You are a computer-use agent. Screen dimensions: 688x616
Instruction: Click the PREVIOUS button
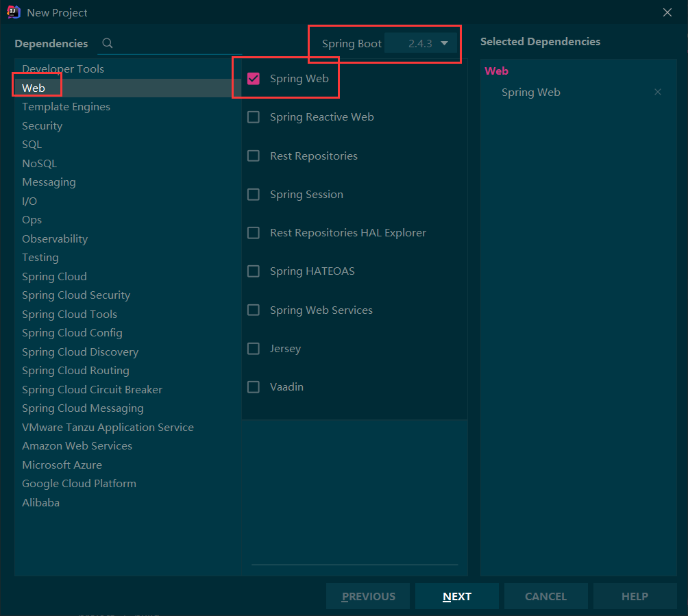click(368, 596)
